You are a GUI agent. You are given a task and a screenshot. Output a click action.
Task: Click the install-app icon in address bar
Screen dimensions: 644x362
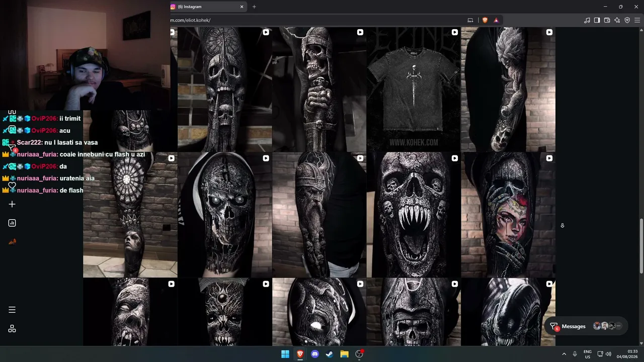point(470,20)
